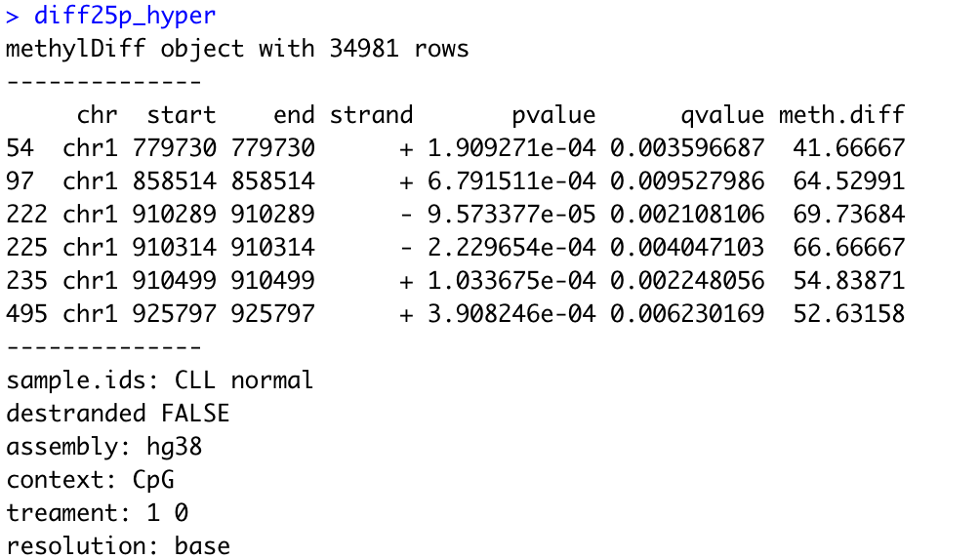Viewport: 980px width, 558px height.
Task: Click end value 925797
Action: coord(272,314)
